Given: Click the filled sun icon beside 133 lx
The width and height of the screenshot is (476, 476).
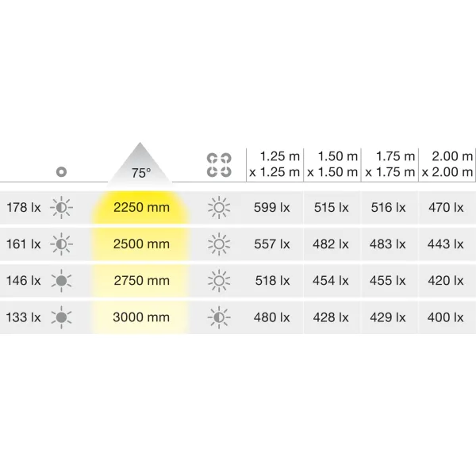Looking at the screenshot, I should 61,317.
